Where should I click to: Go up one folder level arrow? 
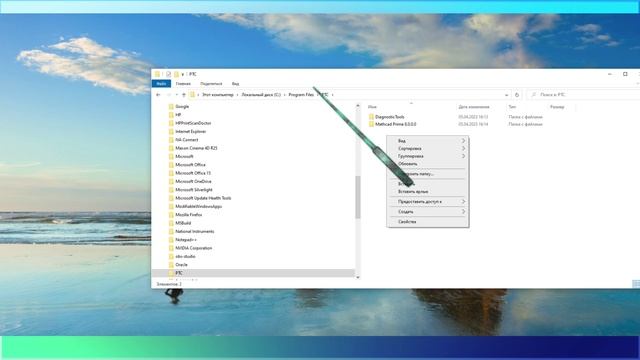[x=184, y=95]
